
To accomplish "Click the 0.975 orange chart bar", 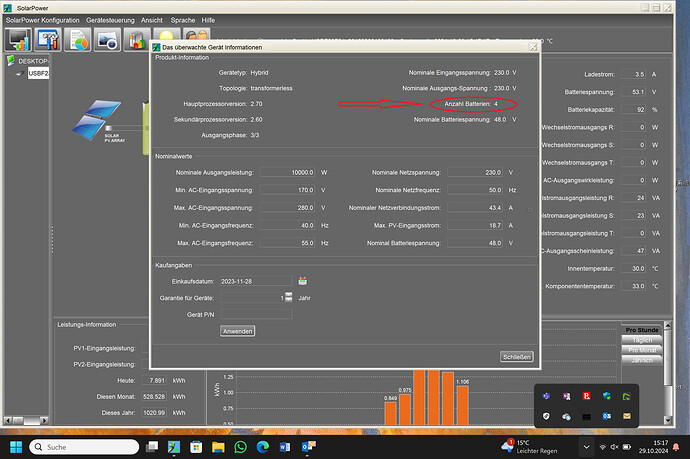I will pos(405,409).
